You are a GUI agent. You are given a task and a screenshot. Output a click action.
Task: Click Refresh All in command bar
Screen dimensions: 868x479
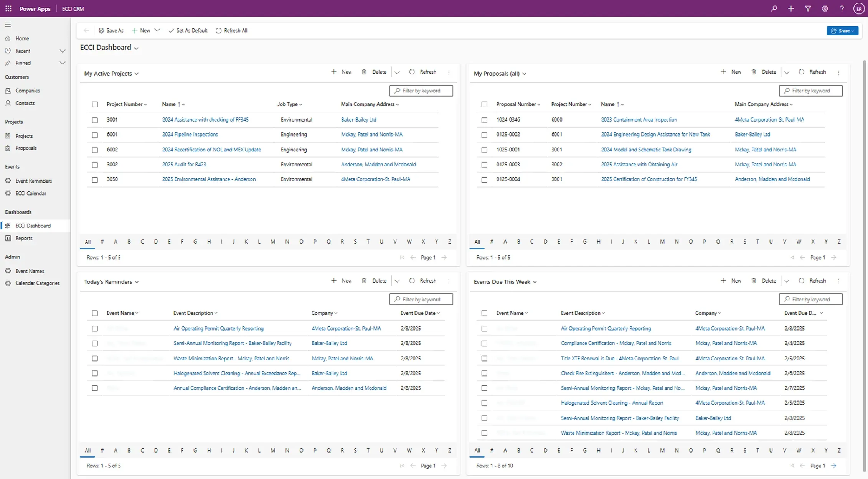[x=231, y=31]
